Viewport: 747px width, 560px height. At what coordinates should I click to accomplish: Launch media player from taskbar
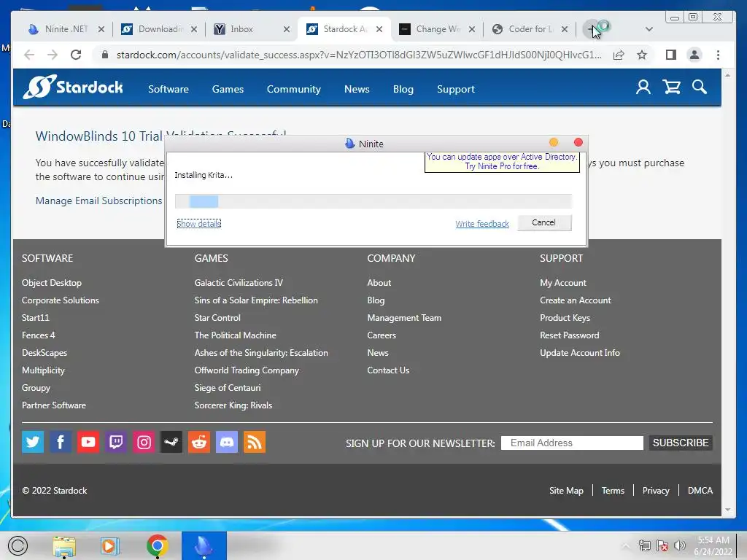(x=110, y=546)
